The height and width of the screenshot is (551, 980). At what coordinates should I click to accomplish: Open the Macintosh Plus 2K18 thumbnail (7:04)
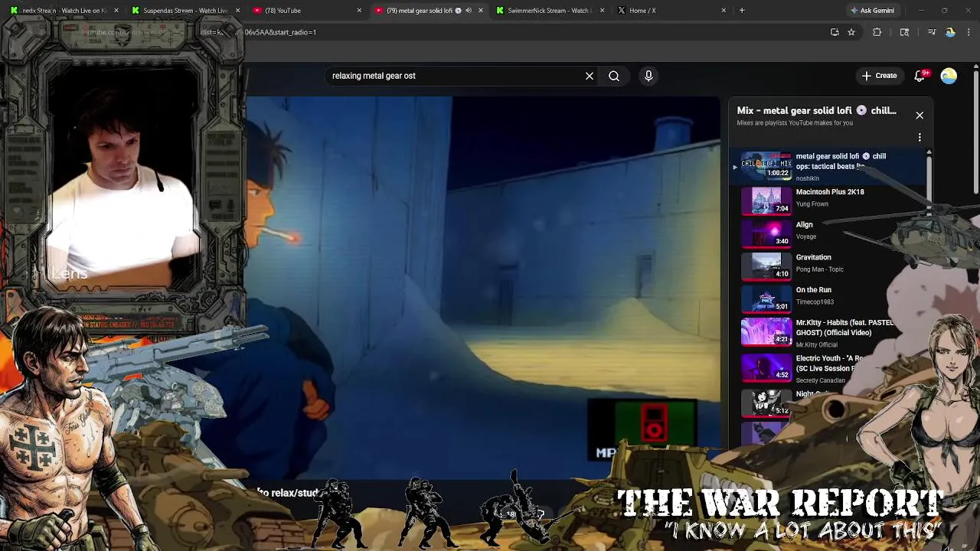click(766, 201)
